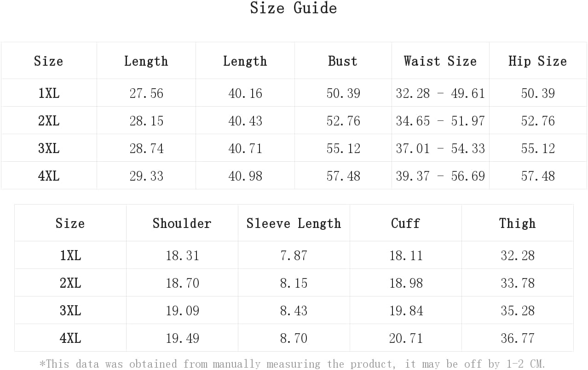Click the measurement disclaimer footnote
Viewport: 588px width, 370px height.
tap(292, 364)
